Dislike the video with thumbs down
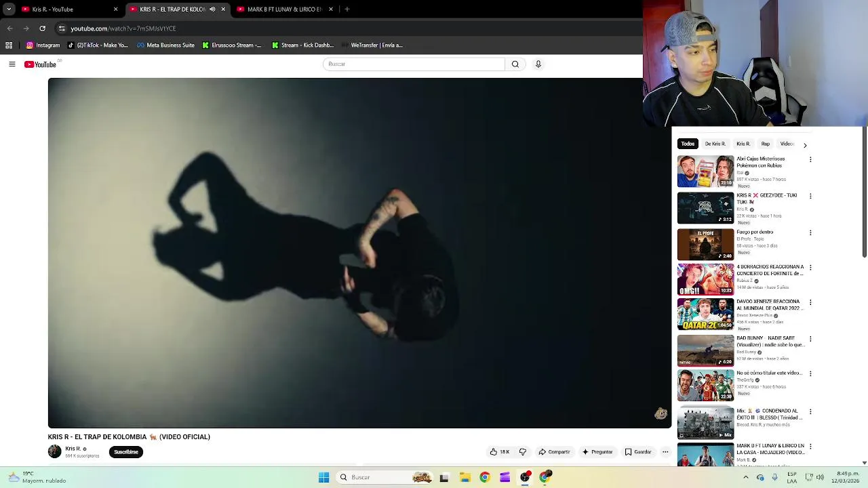This screenshot has width=868, height=488. coord(523,452)
